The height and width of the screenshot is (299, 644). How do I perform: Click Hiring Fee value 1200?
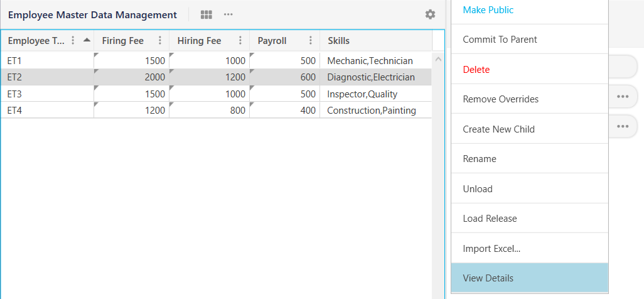(x=210, y=77)
